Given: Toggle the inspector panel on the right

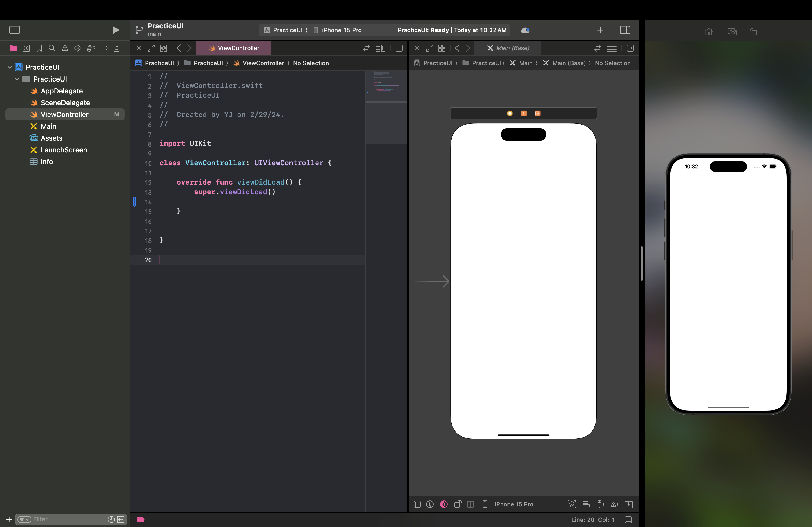Looking at the screenshot, I should [x=625, y=30].
